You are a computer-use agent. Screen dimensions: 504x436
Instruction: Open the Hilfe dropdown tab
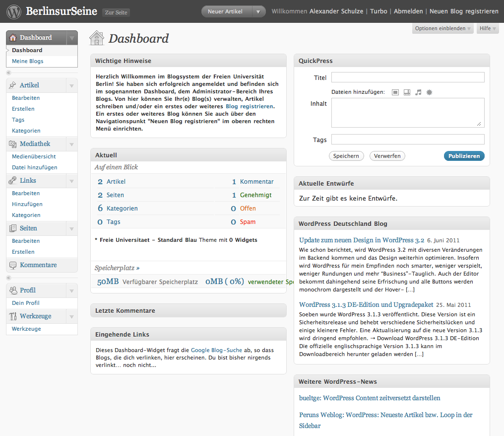pyautogui.click(x=487, y=29)
